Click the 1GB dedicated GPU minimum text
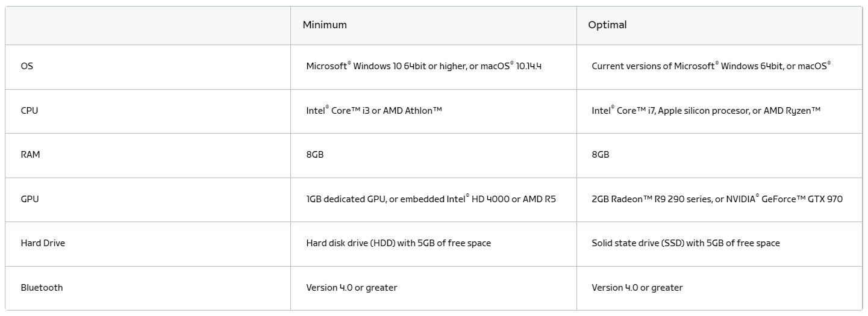 [x=431, y=199]
